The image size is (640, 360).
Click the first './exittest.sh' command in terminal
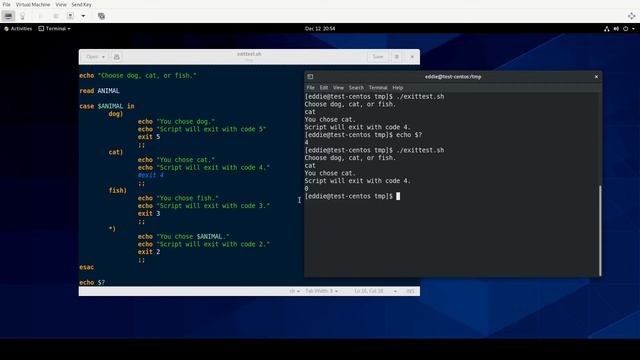420,97
